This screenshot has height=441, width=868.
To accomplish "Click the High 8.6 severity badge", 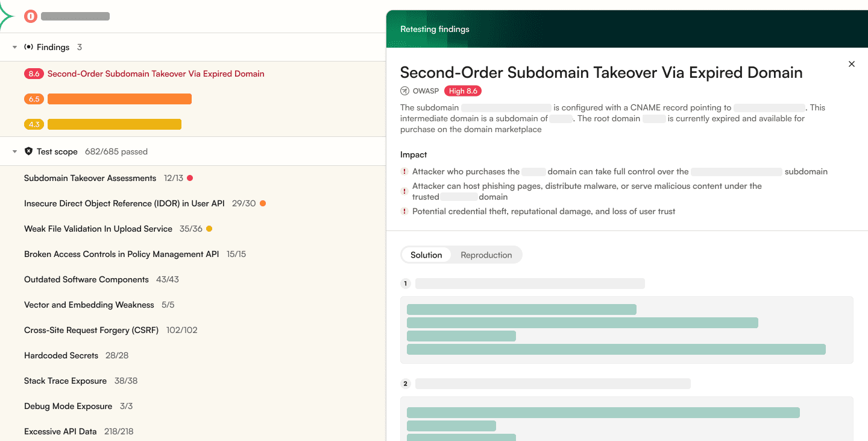I will tap(463, 90).
